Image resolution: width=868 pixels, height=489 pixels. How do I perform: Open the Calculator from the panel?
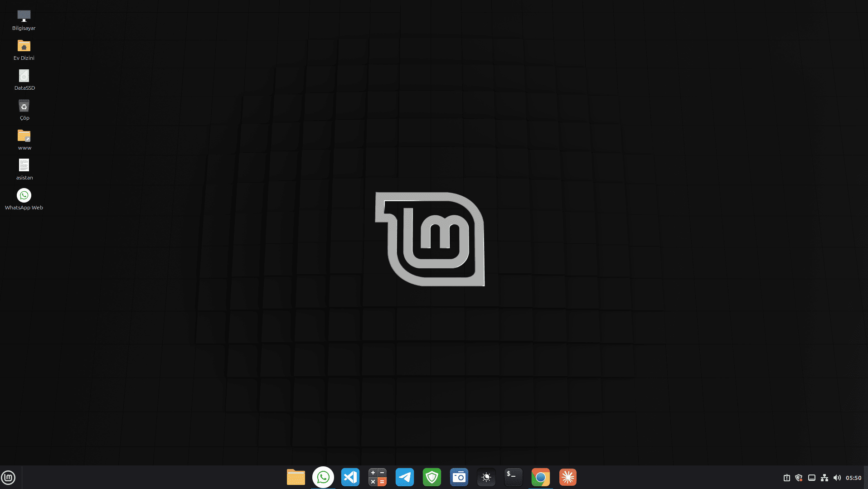378,477
